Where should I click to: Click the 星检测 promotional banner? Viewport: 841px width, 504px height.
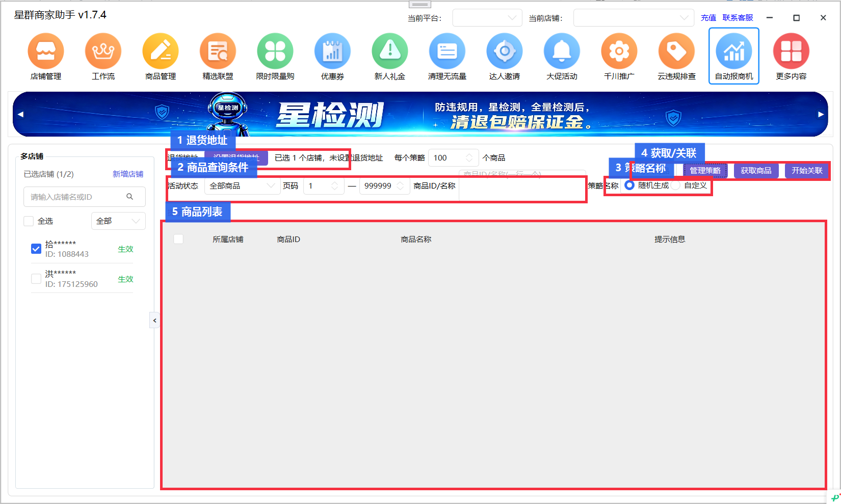(x=420, y=114)
